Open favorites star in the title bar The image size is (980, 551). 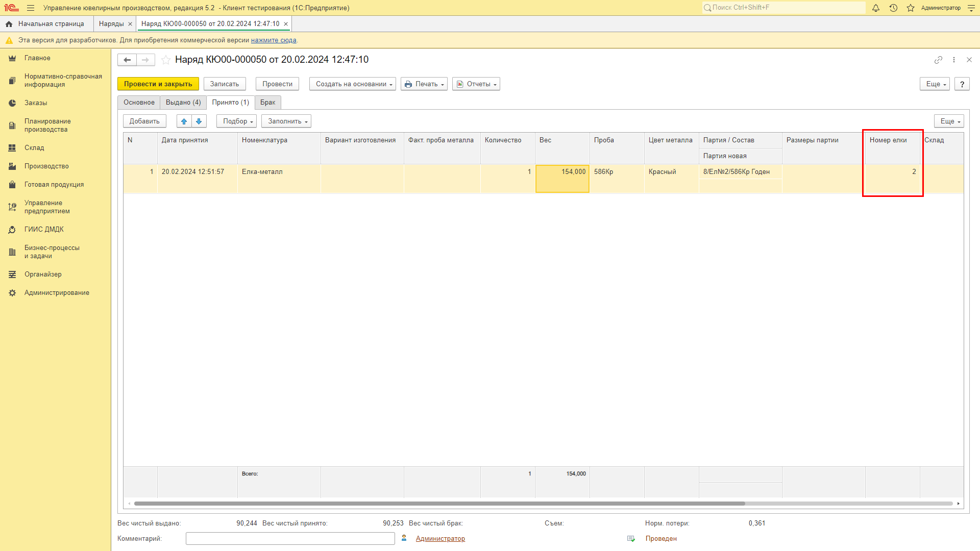point(911,8)
